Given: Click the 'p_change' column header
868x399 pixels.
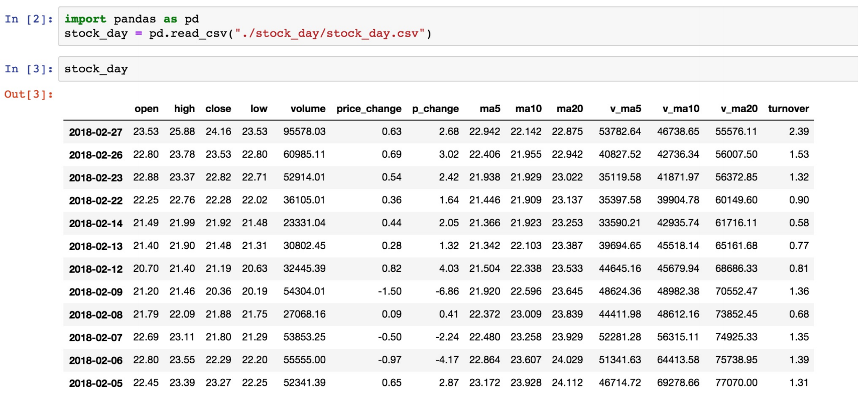Looking at the screenshot, I should coord(435,109).
